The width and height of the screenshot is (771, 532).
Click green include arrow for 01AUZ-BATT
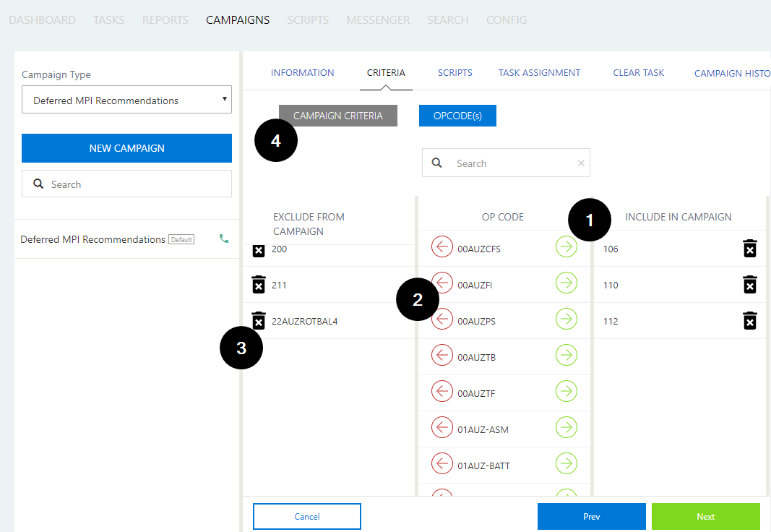tap(567, 463)
